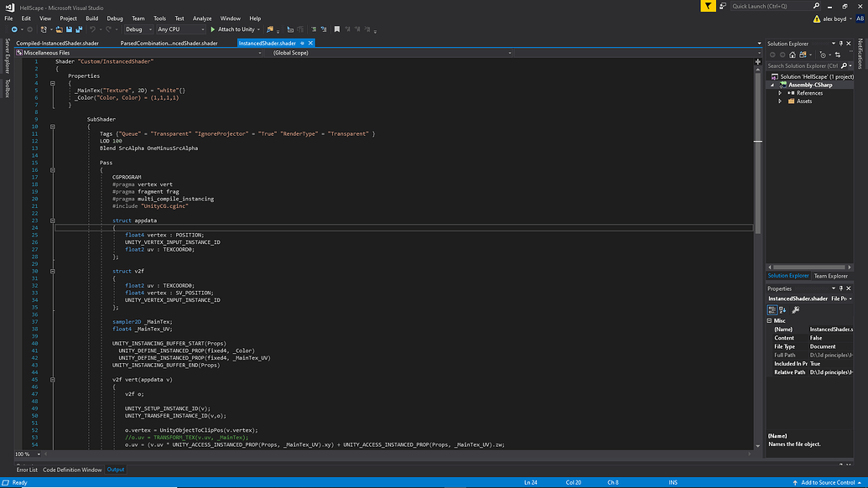
Task: Open the Analyze menu
Action: click(x=202, y=18)
